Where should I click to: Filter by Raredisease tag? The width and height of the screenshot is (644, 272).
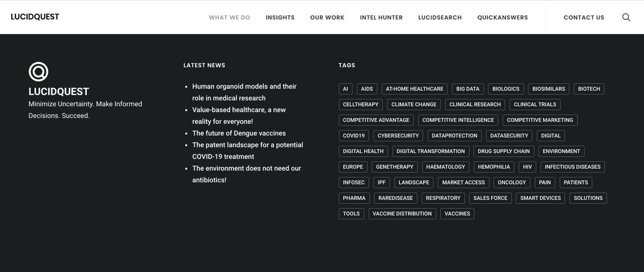point(396,198)
